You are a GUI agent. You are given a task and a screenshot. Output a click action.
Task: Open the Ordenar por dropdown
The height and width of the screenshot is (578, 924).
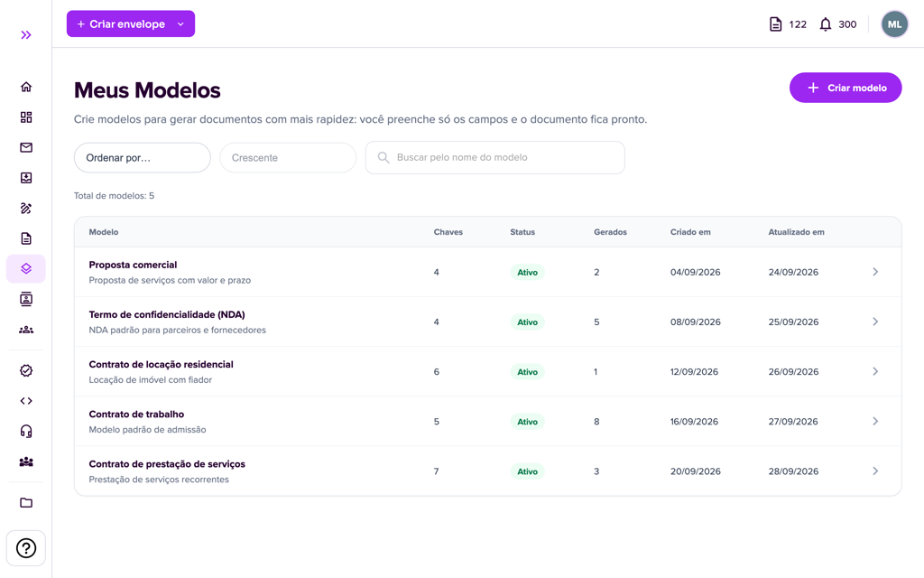tap(142, 157)
